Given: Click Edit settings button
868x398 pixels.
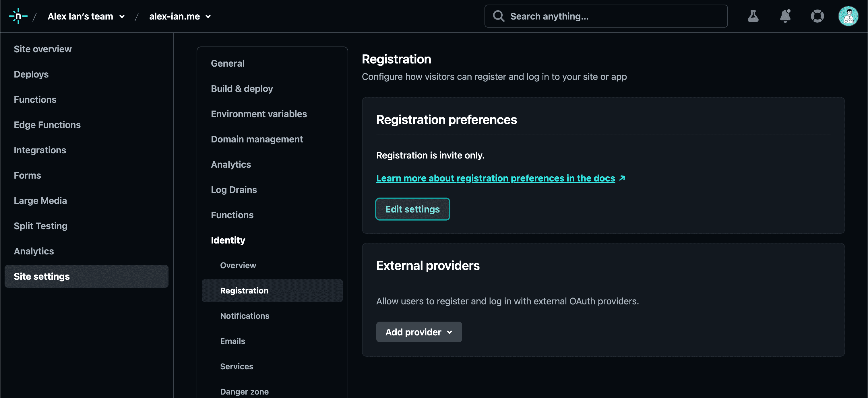Looking at the screenshot, I should [412, 209].
